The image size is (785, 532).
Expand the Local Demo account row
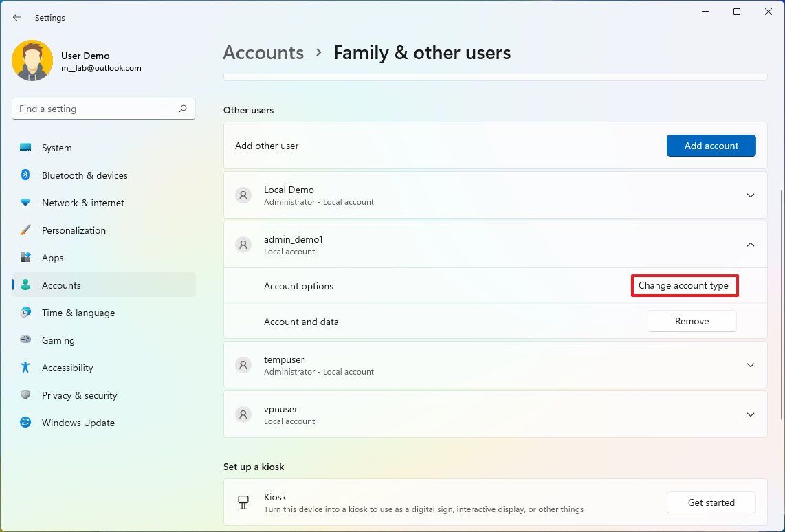[751, 195]
